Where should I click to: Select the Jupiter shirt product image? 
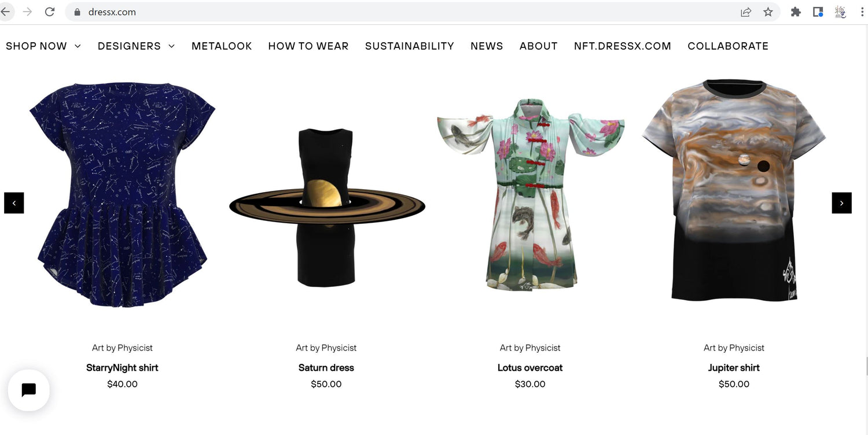[x=734, y=191]
